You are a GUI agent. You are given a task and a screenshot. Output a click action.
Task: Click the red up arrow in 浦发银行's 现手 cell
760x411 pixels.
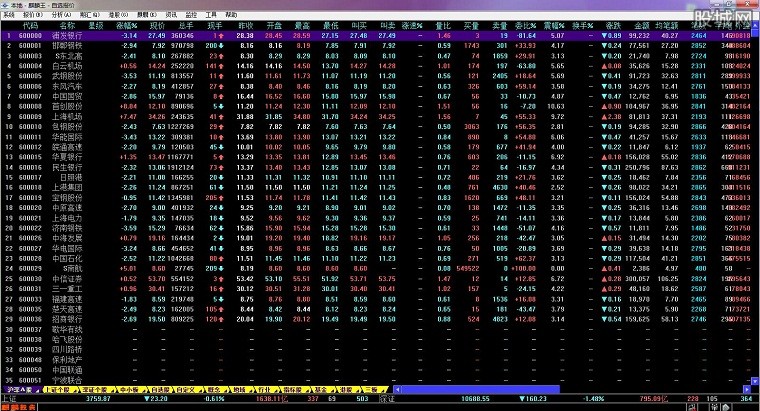pyautogui.click(x=221, y=36)
